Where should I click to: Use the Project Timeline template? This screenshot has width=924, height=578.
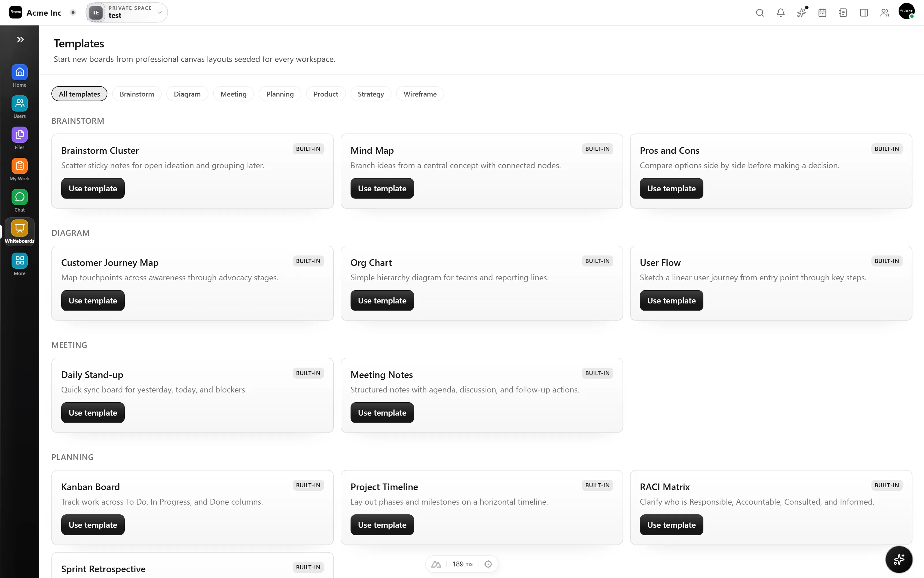coord(382,525)
